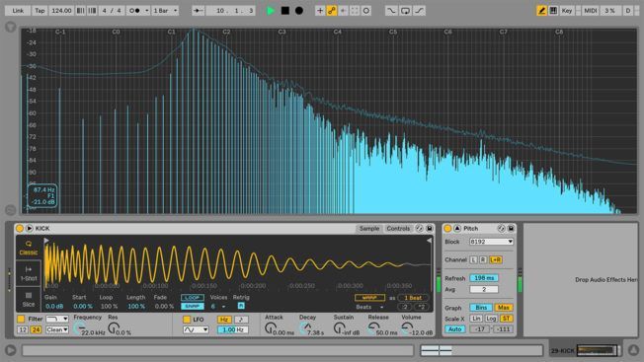Open hot-swap for the KICK device

[419, 229]
